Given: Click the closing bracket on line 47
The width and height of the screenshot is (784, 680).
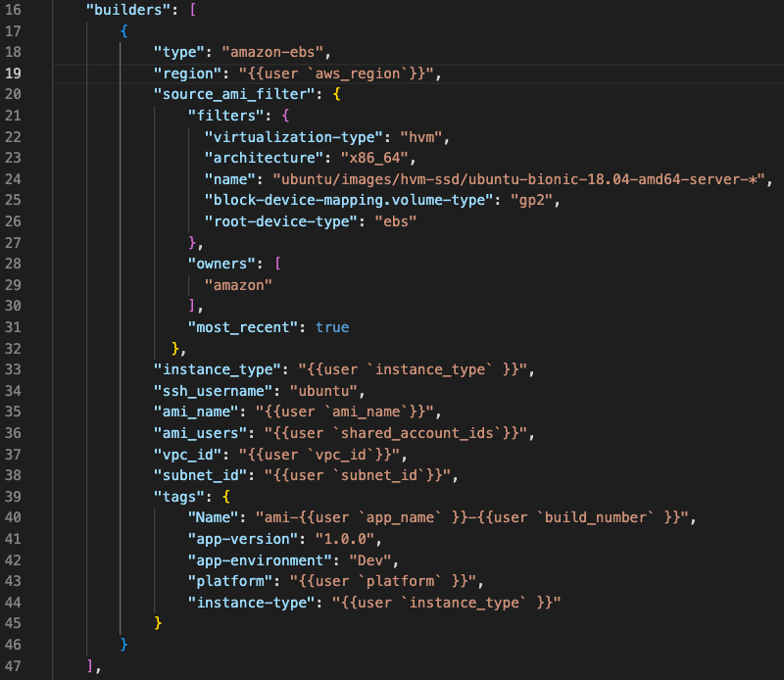Looking at the screenshot, I should [90, 665].
